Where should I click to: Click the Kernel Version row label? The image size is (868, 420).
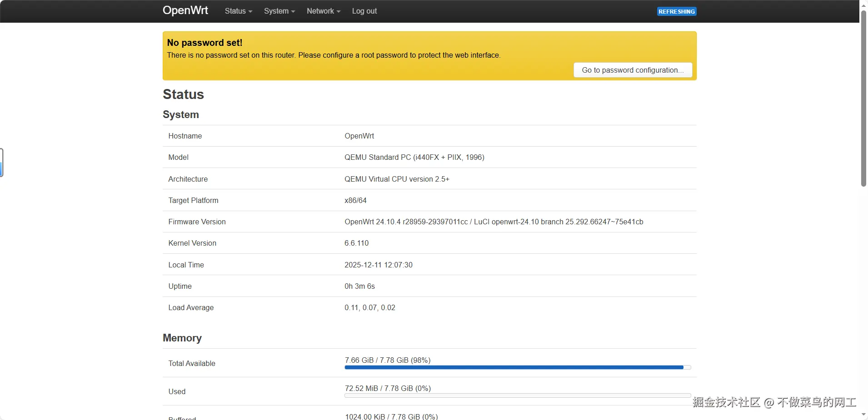[192, 243]
